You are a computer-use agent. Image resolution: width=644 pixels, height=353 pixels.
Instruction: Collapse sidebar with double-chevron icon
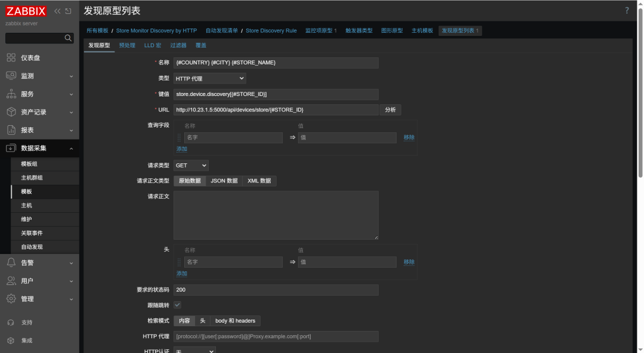point(57,11)
